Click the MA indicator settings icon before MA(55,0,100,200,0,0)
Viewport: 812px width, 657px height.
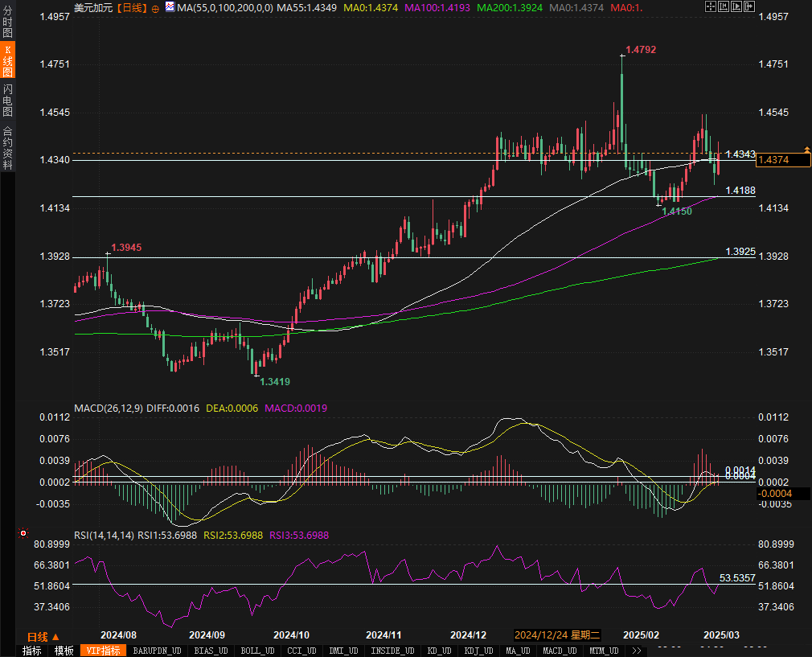[x=169, y=7]
